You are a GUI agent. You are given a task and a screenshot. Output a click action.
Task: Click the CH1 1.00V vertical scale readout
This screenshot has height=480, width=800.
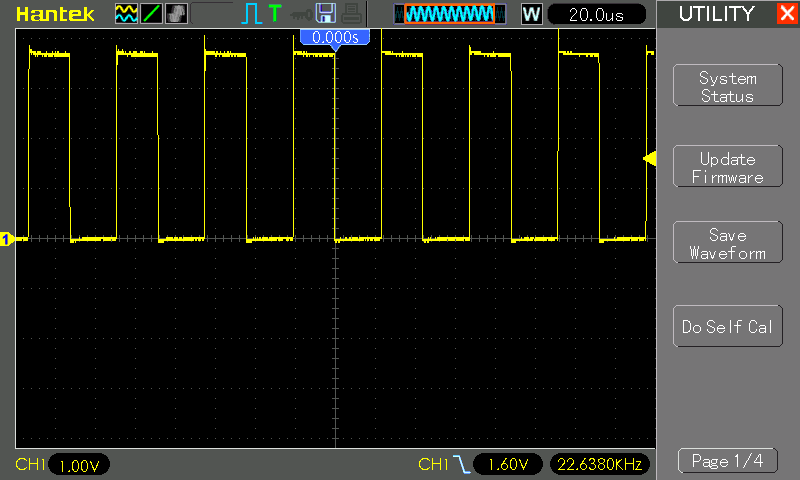point(78,465)
